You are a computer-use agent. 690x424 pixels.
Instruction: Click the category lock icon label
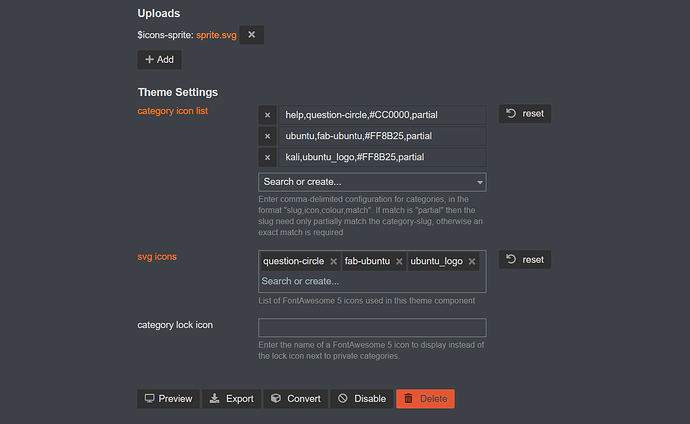coord(175,325)
